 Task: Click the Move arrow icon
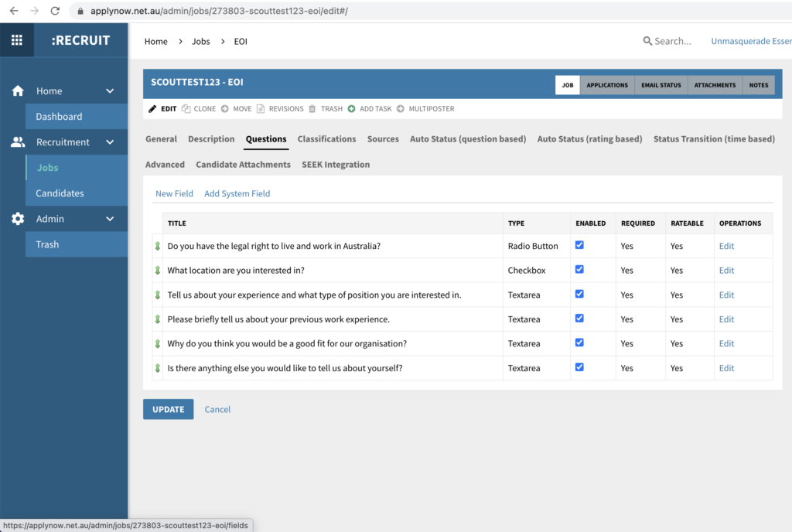tap(225, 108)
